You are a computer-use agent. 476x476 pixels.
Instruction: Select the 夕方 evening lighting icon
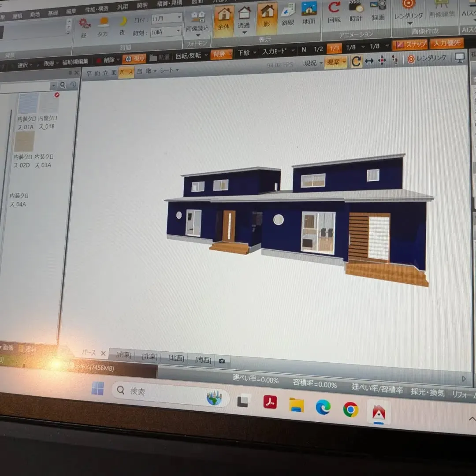tap(103, 28)
